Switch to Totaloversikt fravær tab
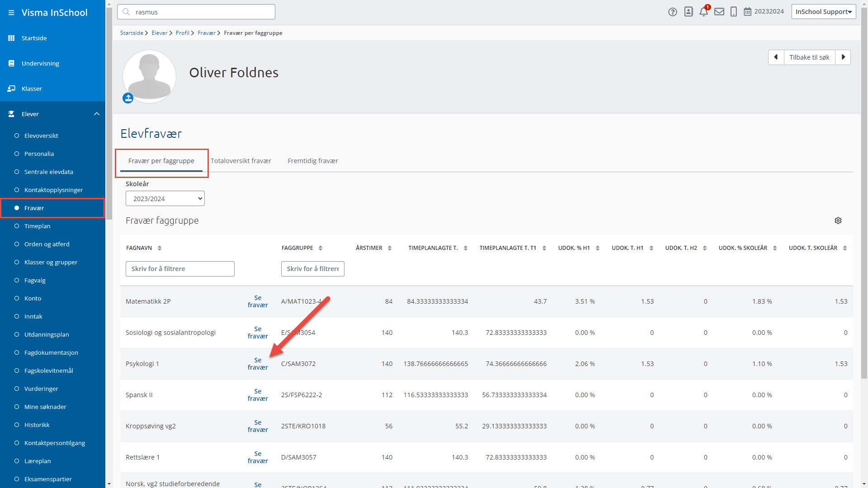Image resolution: width=868 pixels, height=488 pixels. point(241,161)
